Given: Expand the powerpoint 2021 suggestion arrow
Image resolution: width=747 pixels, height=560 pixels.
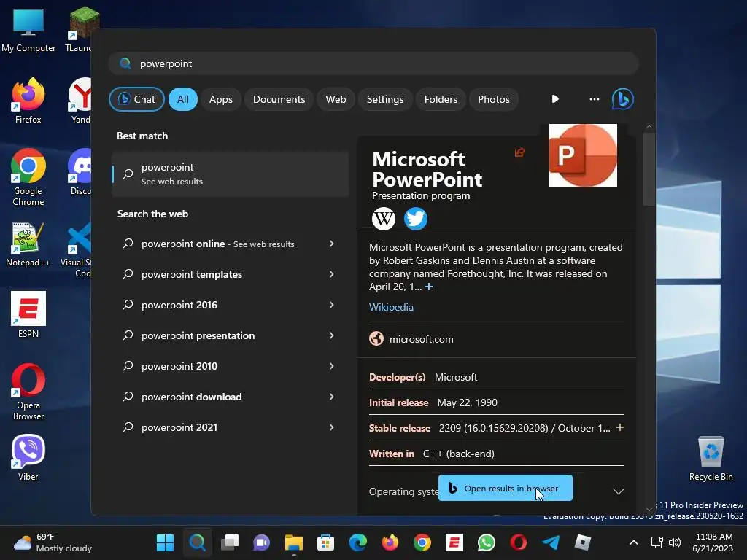Looking at the screenshot, I should [332, 427].
